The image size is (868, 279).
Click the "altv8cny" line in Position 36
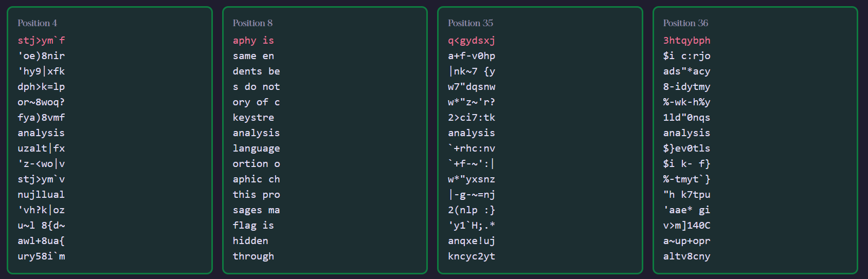click(x=686, y=256)
